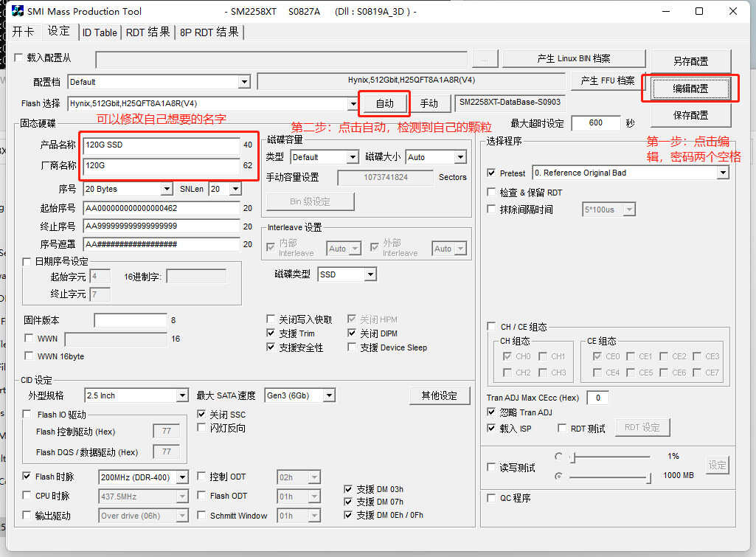Enable the 日期序号设定 checkbox

tap(27, 261)
